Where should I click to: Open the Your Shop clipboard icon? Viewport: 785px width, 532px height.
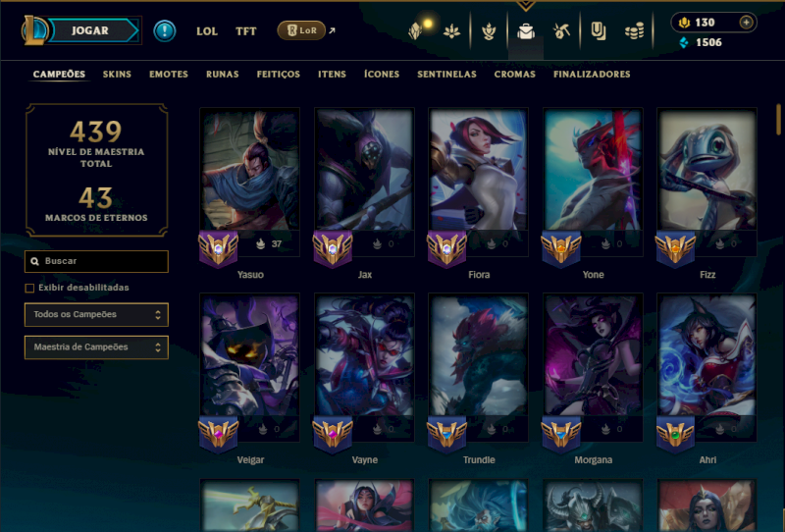coord(598,31)
